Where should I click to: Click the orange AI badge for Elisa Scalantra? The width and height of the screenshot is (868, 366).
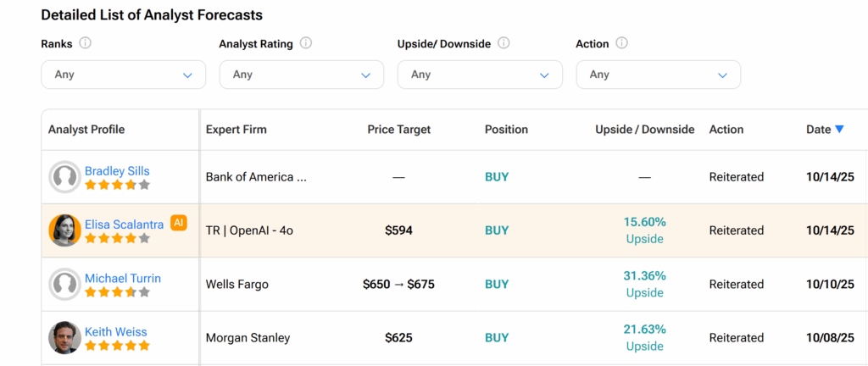point(178,223)
